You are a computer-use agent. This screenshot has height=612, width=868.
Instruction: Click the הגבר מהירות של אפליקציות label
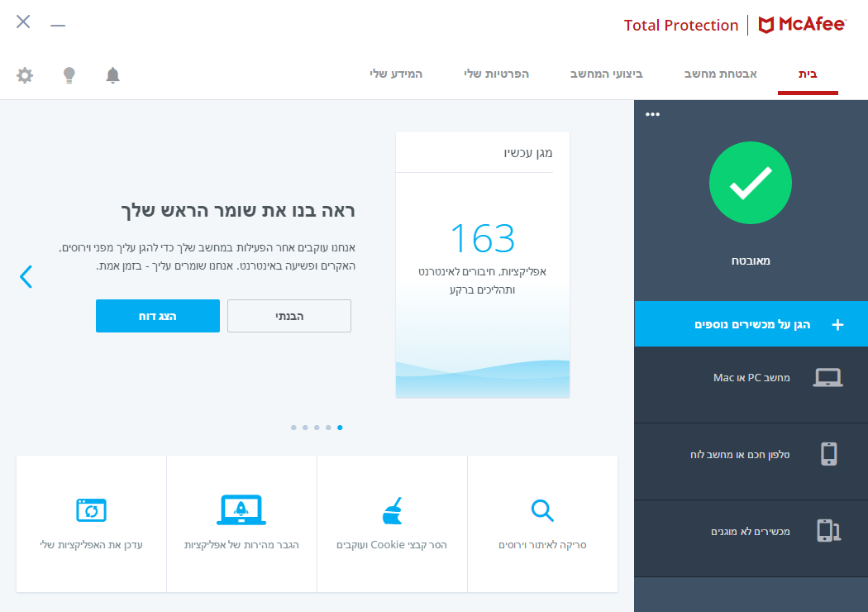tap(241, 545)
